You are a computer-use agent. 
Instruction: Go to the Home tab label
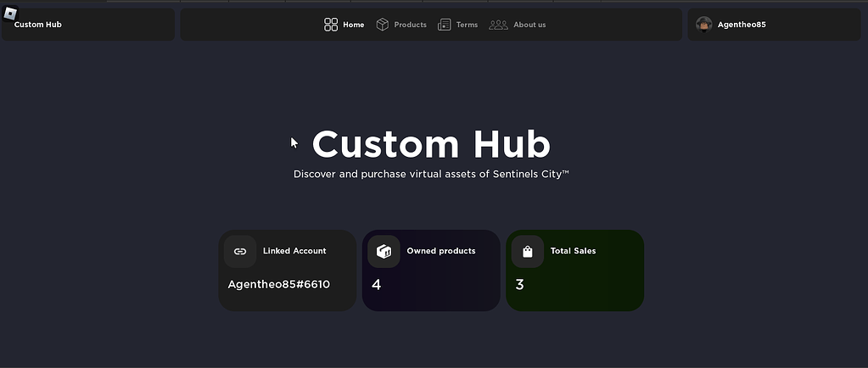[x=354, y=25]
